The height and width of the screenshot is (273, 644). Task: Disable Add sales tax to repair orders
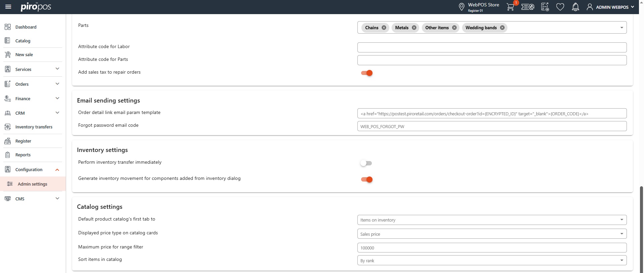367,73
